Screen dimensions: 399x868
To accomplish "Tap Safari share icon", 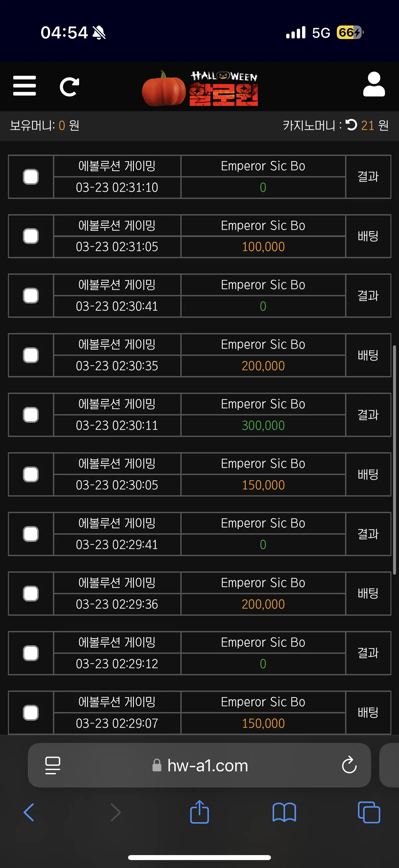I will (x=199, y=812).
